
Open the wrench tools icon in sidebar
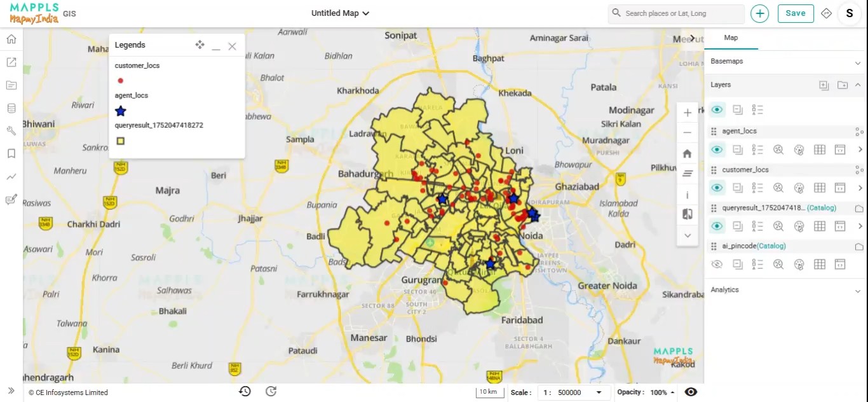point(11,131)
